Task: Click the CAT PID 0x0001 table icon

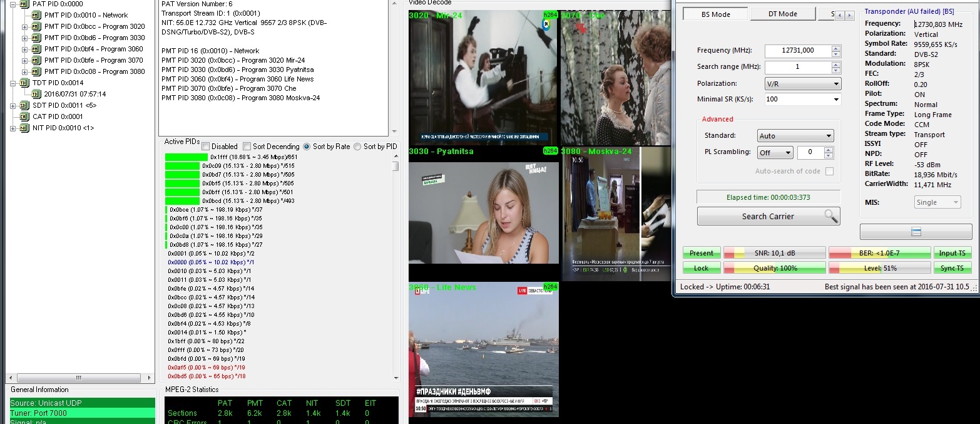Action: pos(24,116)
